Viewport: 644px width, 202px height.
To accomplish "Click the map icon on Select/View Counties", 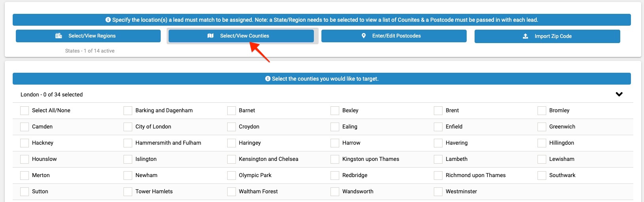I will (211, 36).
